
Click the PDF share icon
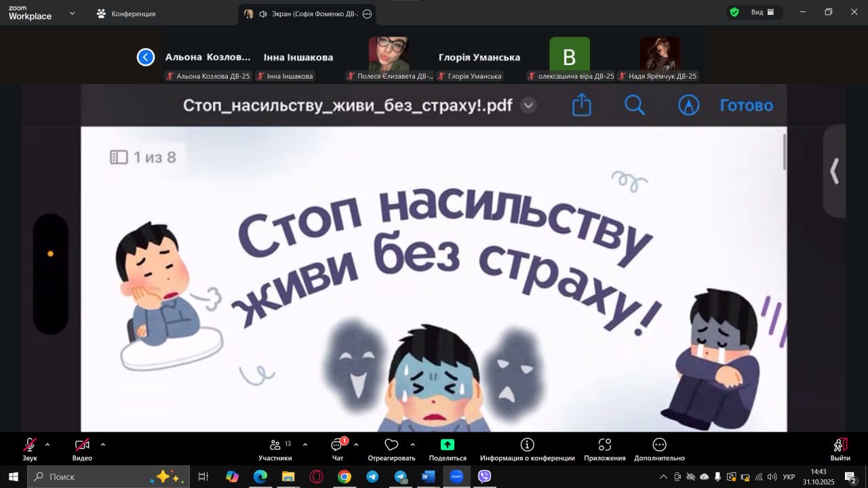(582, 105)
